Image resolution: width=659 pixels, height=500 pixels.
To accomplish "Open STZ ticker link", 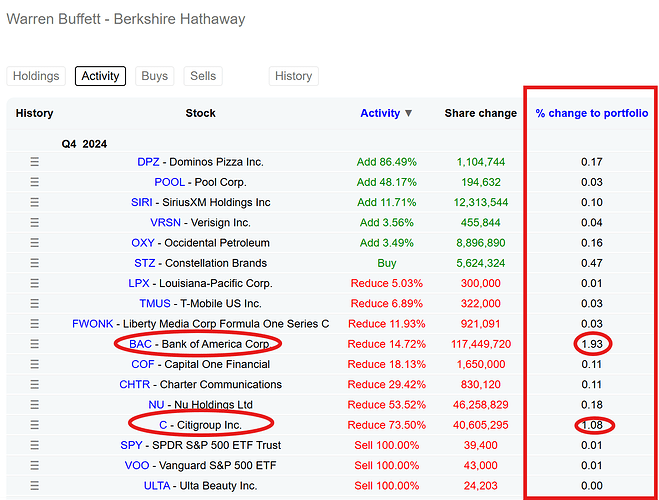I will pyautogui.click(x=145, y=263).
